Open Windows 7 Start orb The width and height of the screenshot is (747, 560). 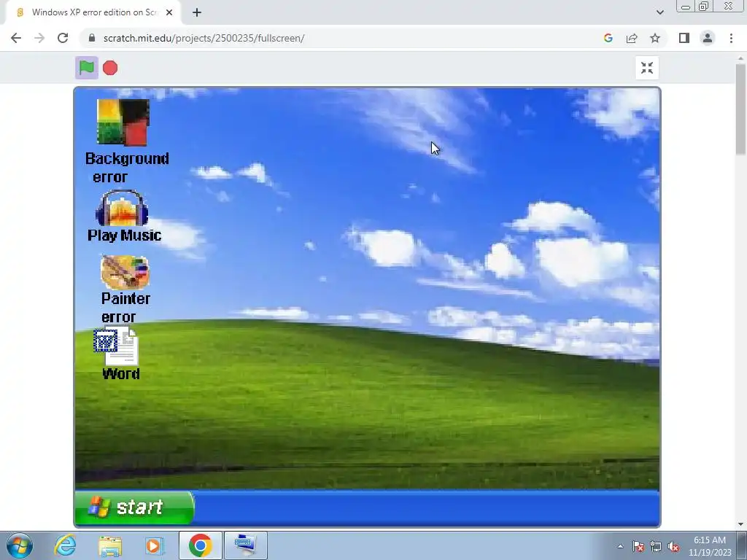tap(20, 545)
